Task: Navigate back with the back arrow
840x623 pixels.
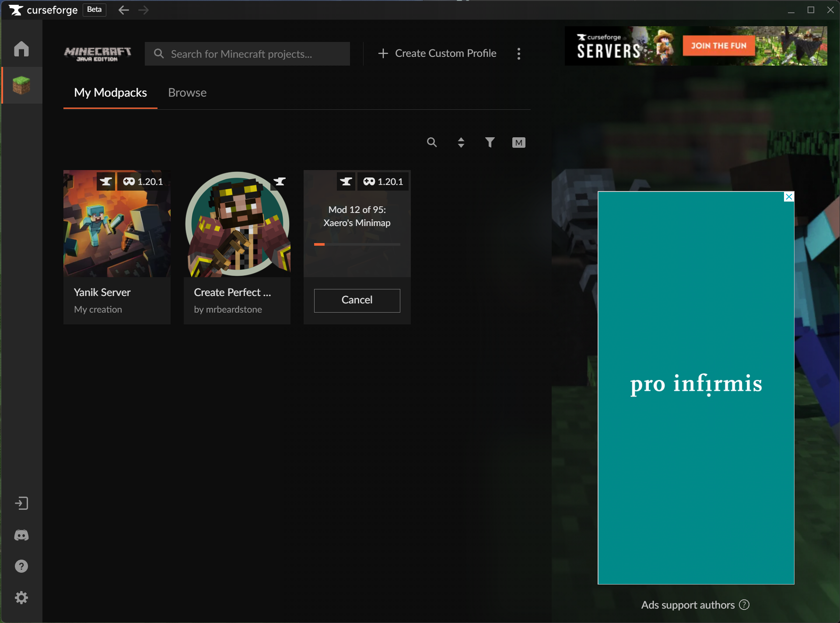Action: (x=124, y=10)
